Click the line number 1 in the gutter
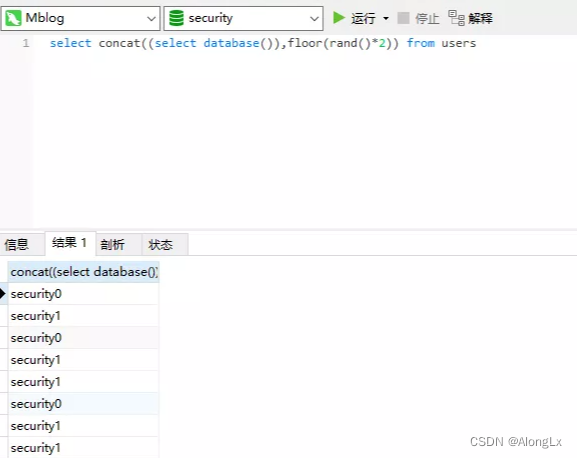 pos(26,43)
